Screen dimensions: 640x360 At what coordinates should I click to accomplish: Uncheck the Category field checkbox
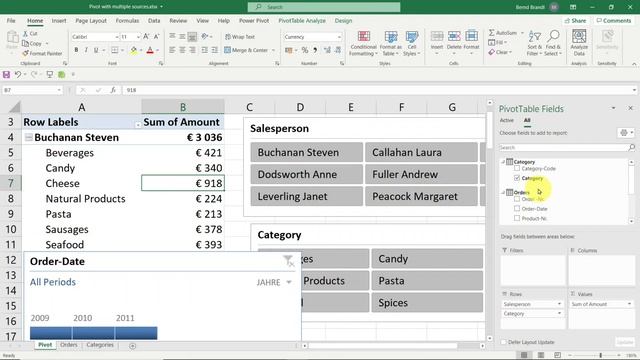pyautogui.click(x=517, y=178)
